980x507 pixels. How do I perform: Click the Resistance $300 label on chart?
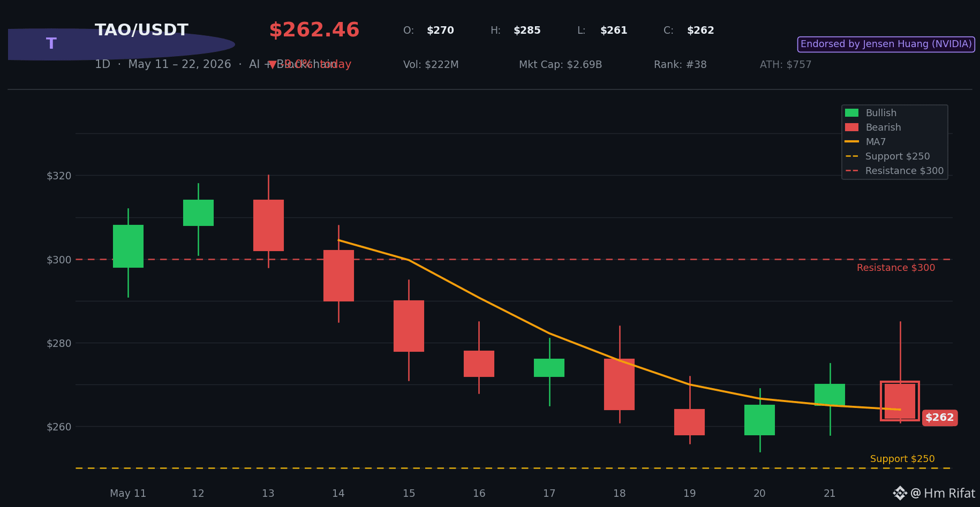896,268
